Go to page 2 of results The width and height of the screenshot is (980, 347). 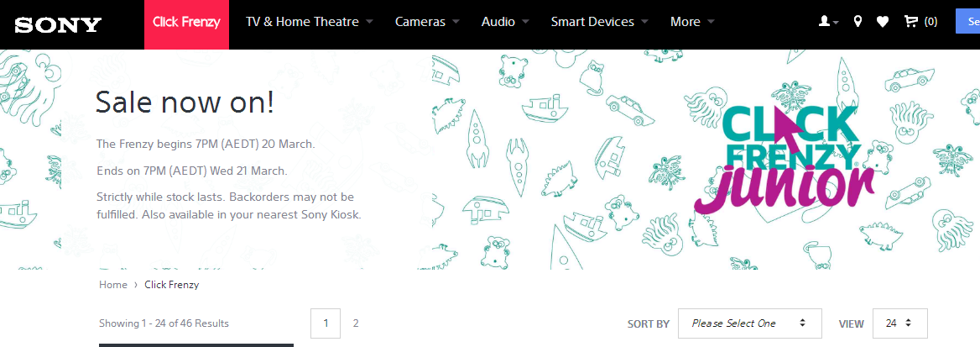(356, 323)
